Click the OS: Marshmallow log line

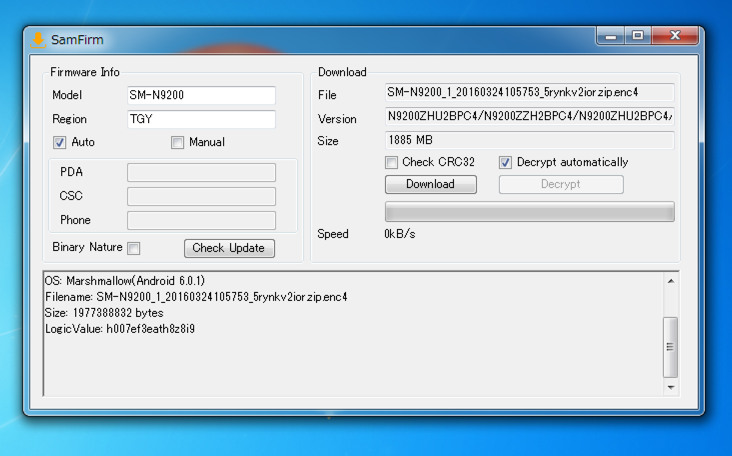[125, 281]
